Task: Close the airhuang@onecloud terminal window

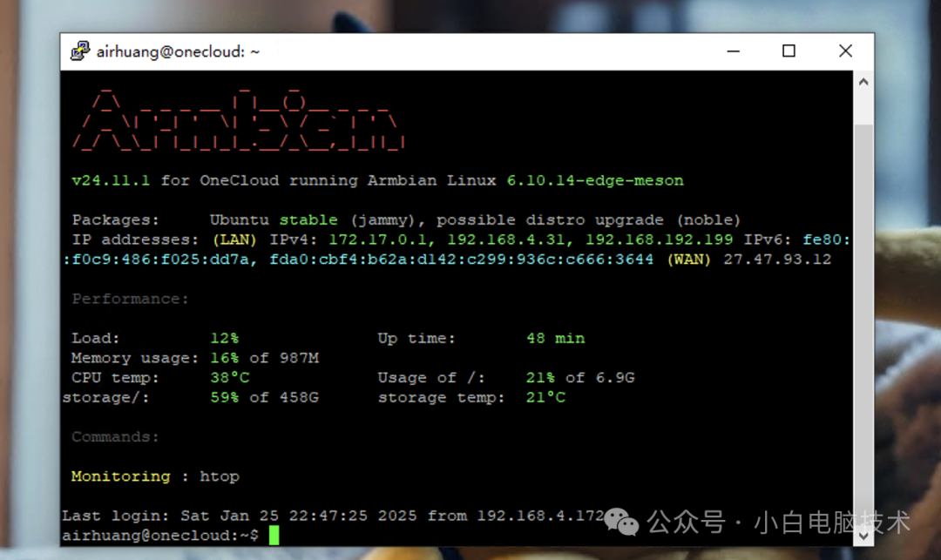Action: pyautogui.click(x=845, y=51)
